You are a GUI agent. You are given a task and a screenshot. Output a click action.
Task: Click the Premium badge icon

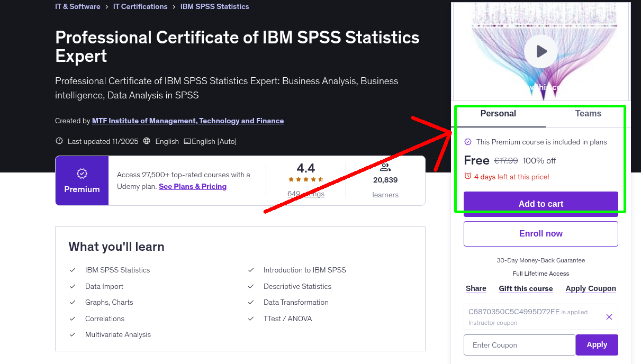pos(82,172)
